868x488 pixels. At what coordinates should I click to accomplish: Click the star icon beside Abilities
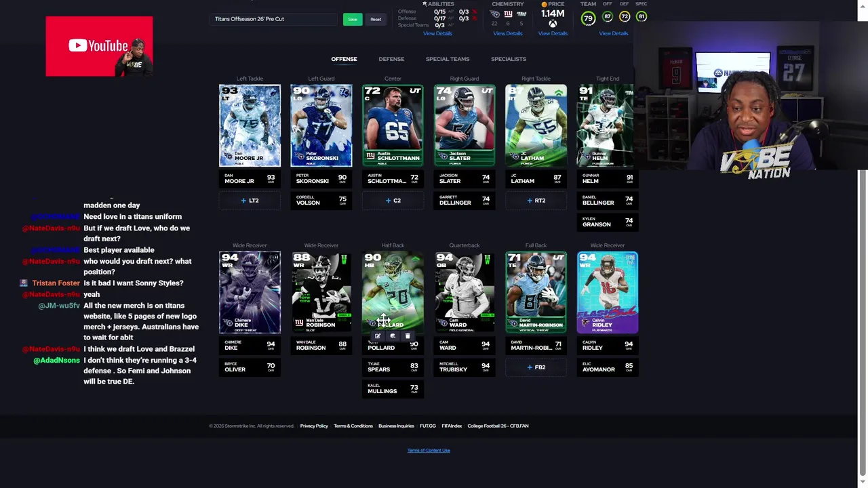click(425, 4)
